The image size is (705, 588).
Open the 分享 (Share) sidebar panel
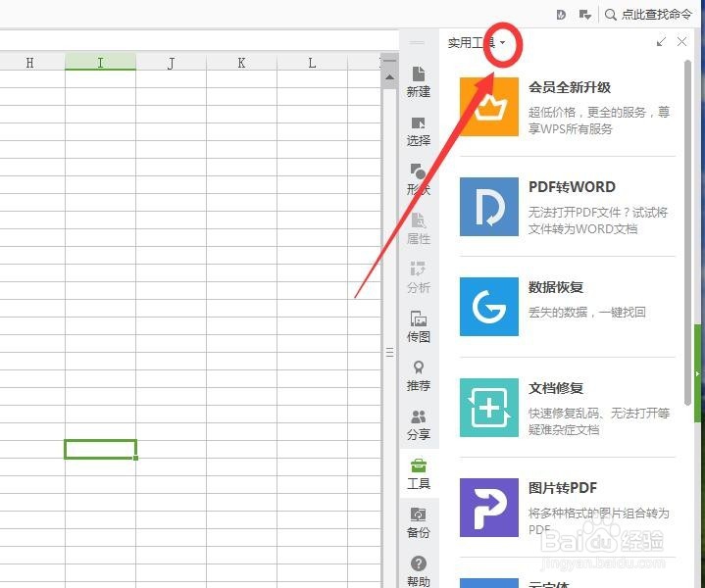[419, 424]
